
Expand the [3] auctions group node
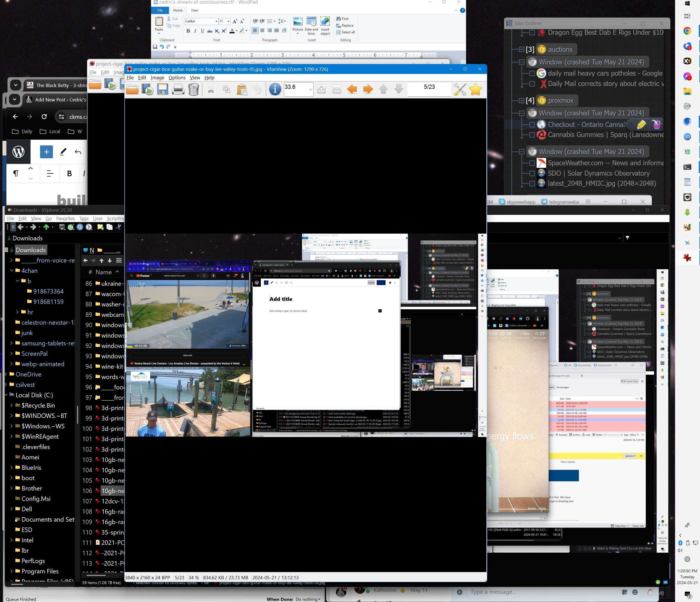coord(521,49)
